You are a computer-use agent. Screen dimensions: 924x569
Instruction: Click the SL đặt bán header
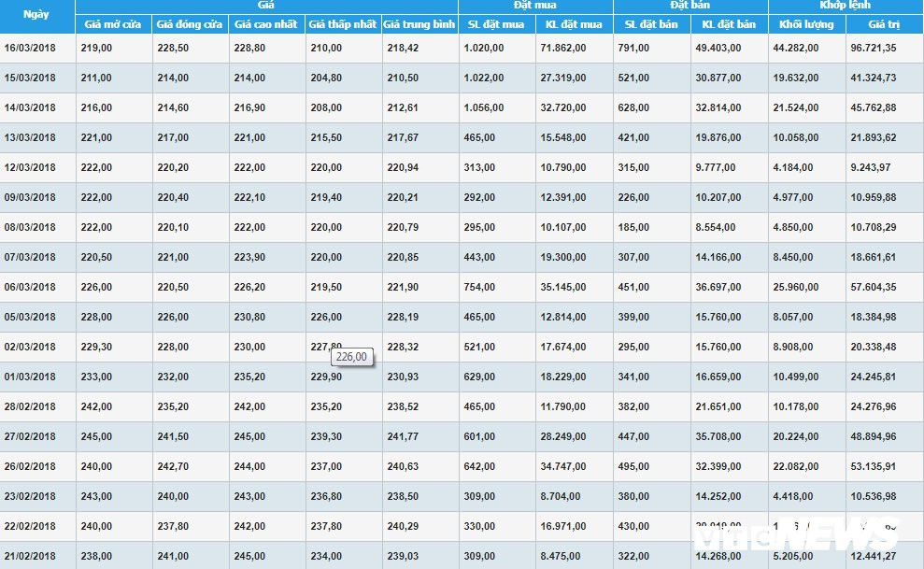(651, 24)
